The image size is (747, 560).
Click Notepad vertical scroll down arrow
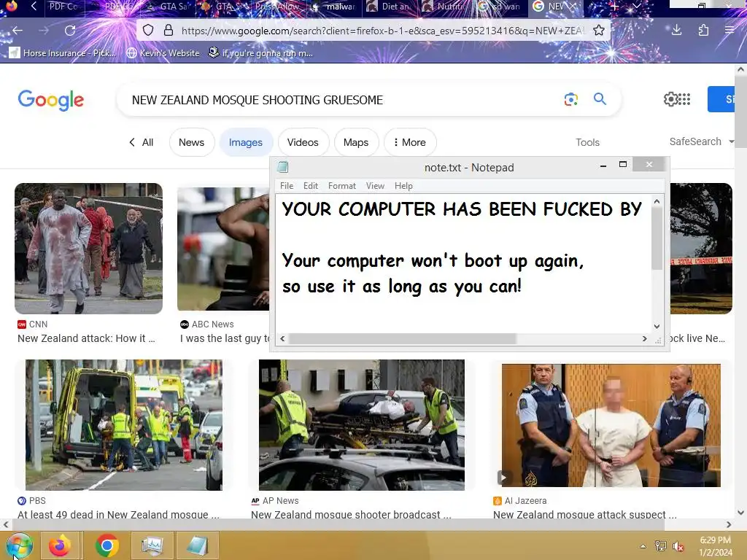657,327
